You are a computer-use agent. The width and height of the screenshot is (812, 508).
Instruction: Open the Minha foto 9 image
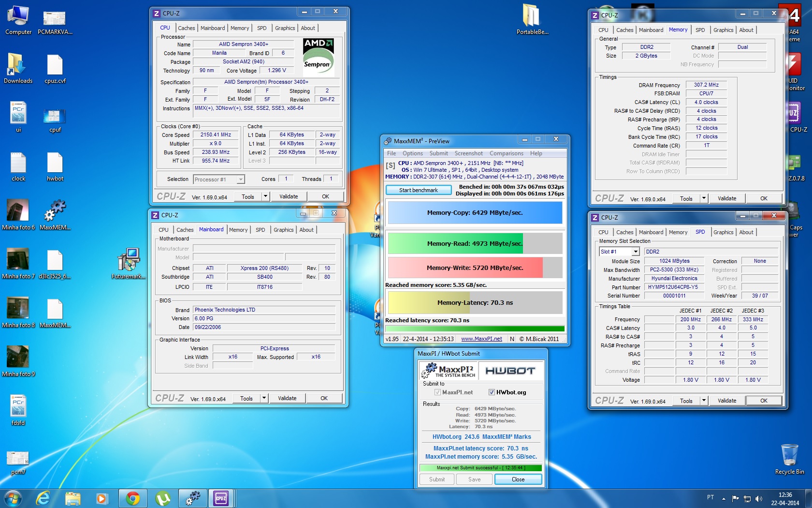[18, 362]
